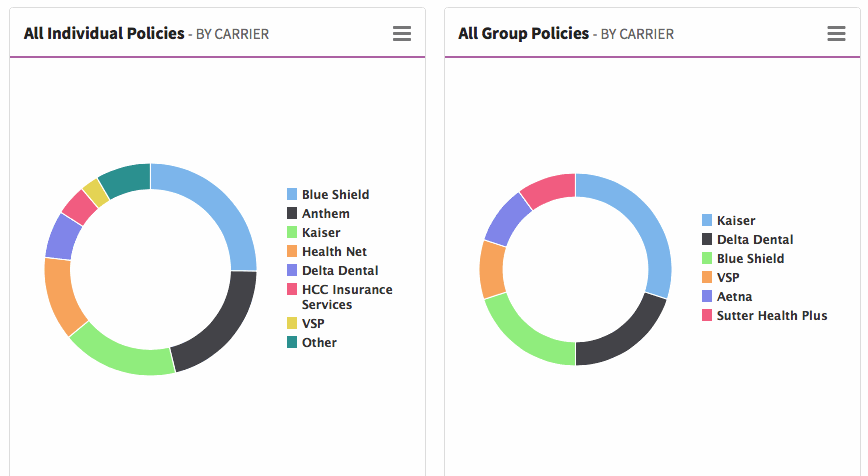Open the Group Policies chart hamburger menu
Image resolution: width=868 pixels, height=476 pixels.
pyautogui.click(x=837, y=34)
